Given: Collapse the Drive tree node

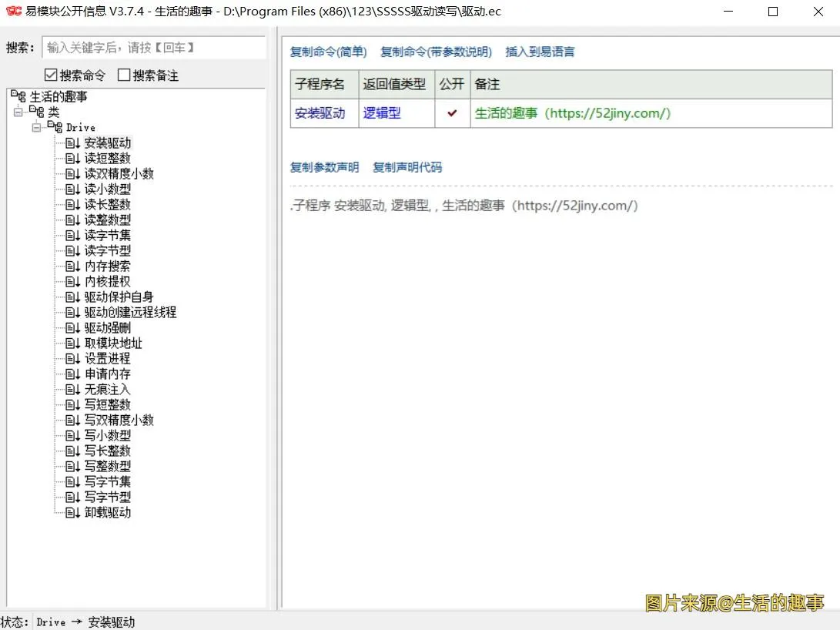Looking at the screenshot, I should click(36, 128).
